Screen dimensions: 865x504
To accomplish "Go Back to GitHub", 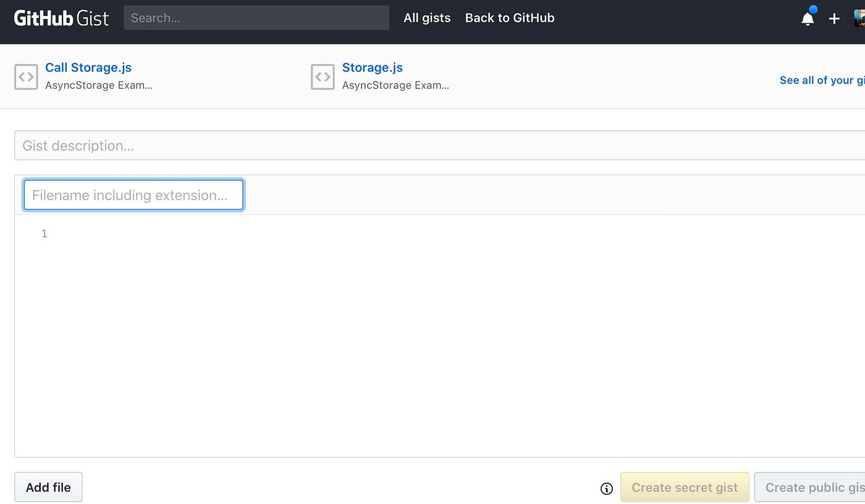I will click(x=510, y=18).
